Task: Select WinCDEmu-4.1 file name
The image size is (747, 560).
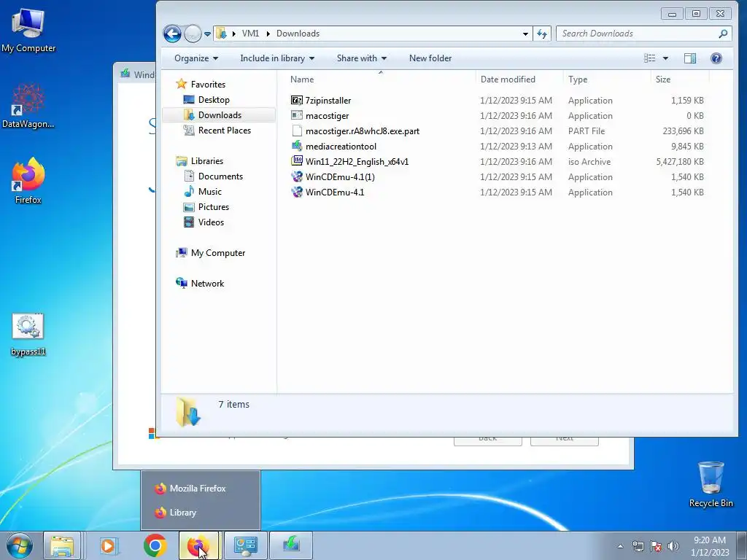Action: (335, 192)
